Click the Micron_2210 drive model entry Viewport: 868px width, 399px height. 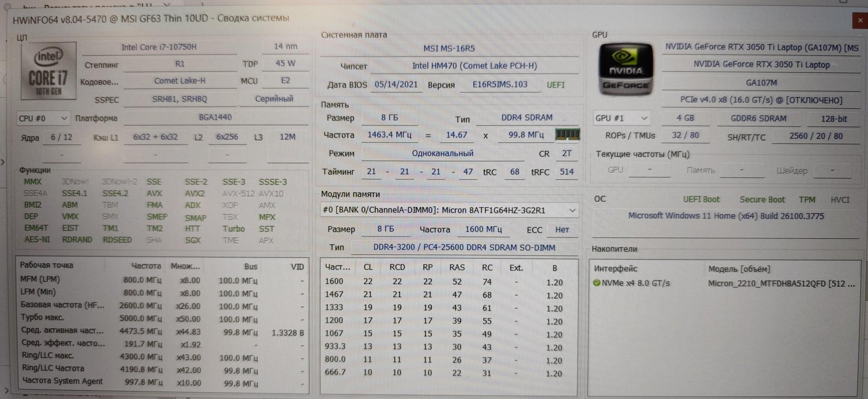782,284
